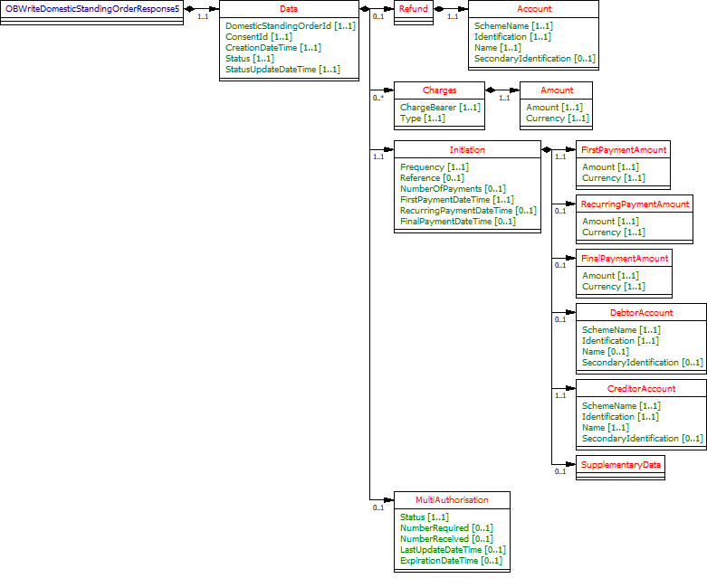Click the arrowhead pointing into SupplementaryData box

pos(570,464)
